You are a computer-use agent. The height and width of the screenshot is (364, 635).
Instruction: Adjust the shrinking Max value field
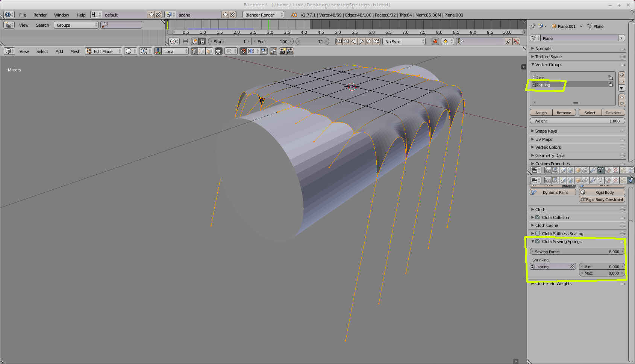point(602,273)
